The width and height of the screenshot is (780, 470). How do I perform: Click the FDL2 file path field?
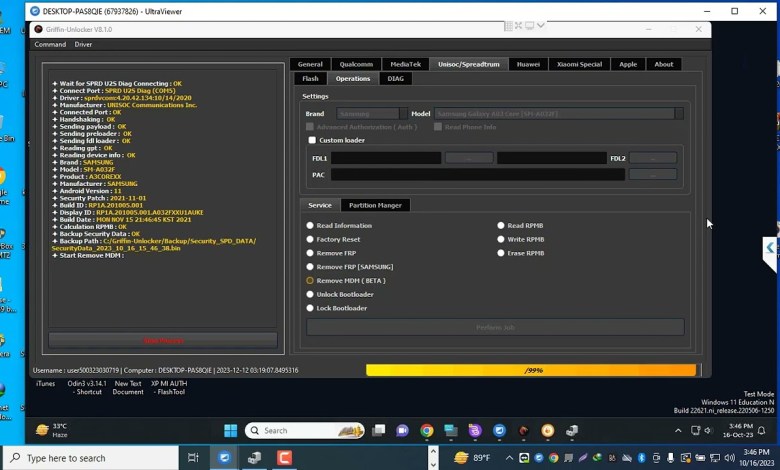point(552,158)
